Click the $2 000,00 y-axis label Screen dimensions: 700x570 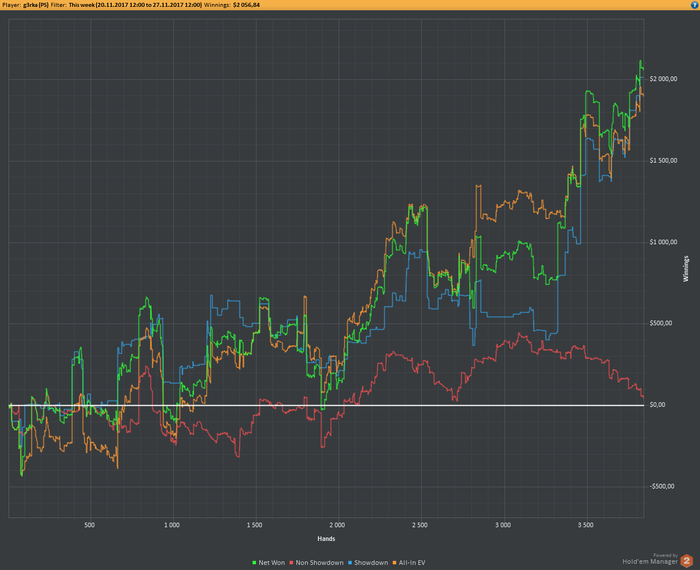(663, 79)
